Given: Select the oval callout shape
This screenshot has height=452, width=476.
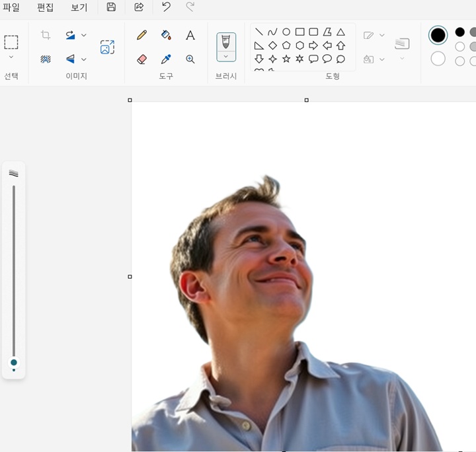Looking at the screenshot, I should (x=327, y=59).
